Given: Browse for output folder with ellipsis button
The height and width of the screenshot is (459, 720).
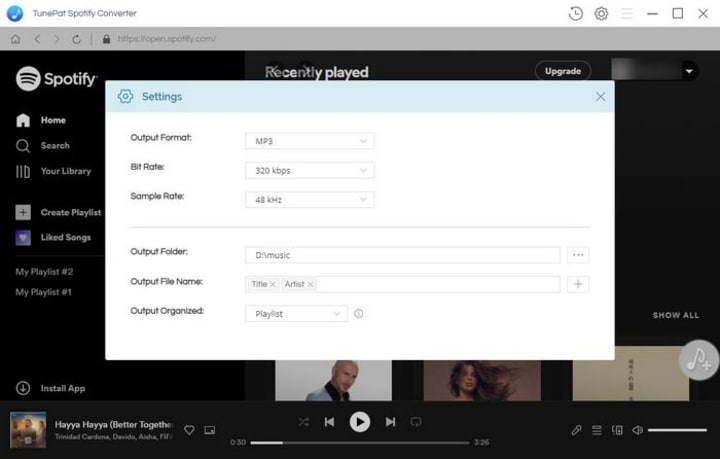Looking at the screenshot, I should [578, 255].
